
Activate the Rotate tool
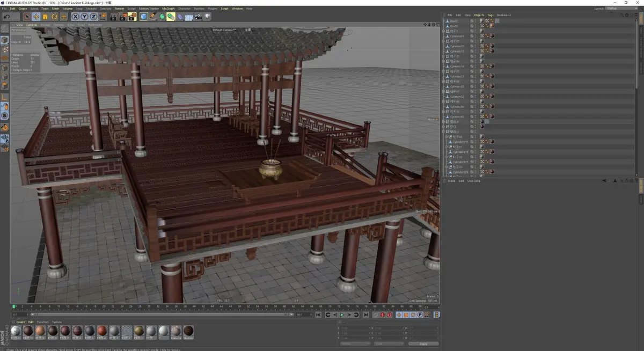click(54, 17)
